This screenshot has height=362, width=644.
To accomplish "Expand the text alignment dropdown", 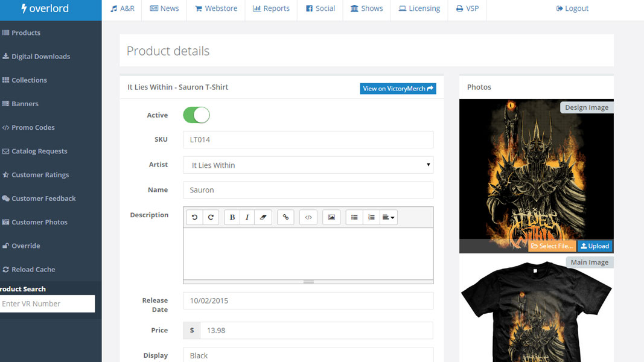I will click(x=389, y=217).
